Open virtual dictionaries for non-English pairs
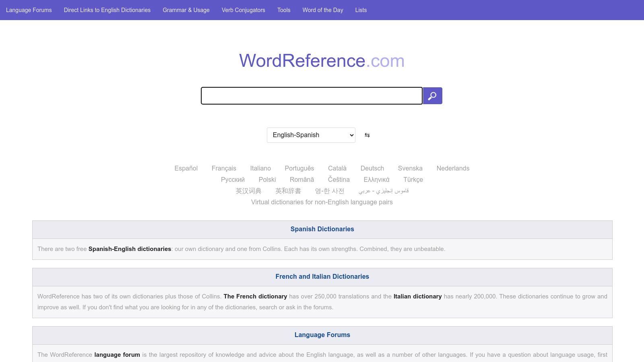 (322, 202)
